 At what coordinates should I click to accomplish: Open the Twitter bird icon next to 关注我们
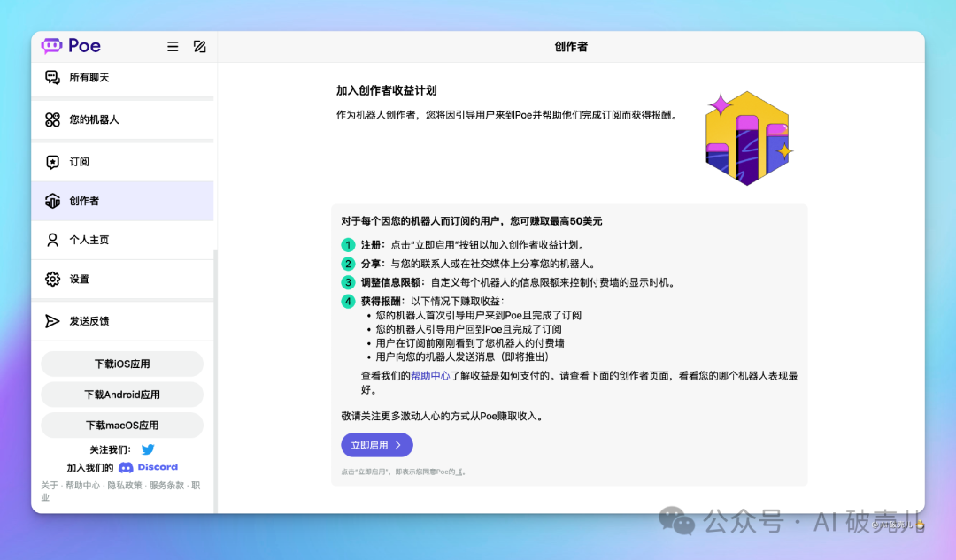tap(148, 449)
